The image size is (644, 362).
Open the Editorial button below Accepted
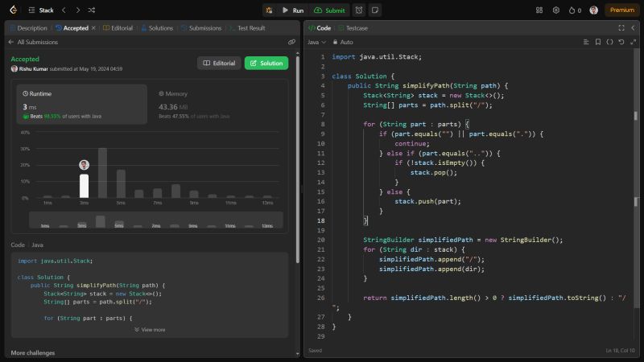219,64
